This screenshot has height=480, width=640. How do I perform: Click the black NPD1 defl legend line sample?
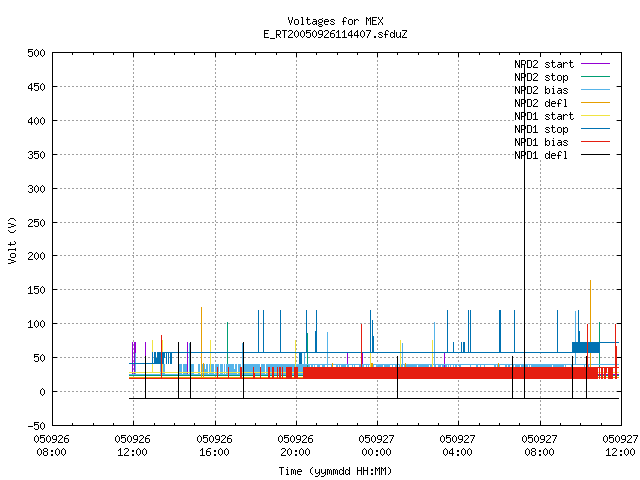tap(595, 155)
